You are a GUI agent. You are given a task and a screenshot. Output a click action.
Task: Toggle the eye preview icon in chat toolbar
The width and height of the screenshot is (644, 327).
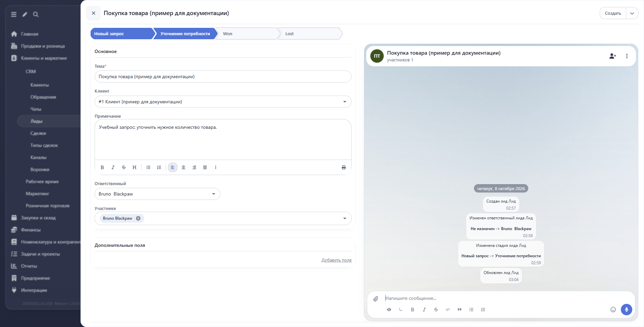[x=389, y=310]
